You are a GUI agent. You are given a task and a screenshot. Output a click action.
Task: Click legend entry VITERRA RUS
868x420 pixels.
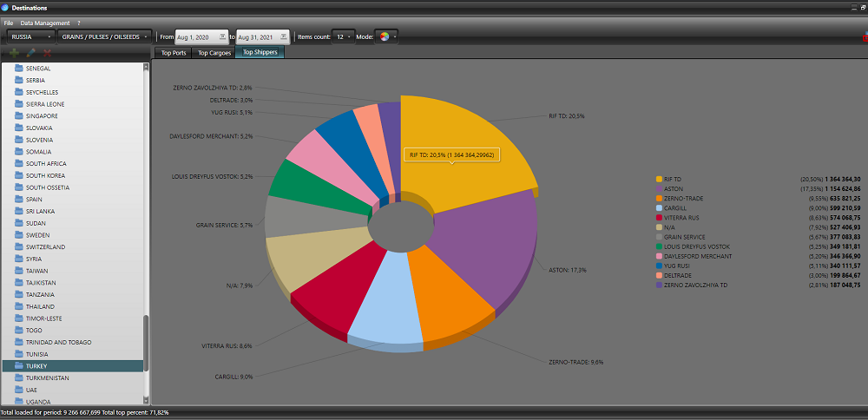click(x=681, y=218)
